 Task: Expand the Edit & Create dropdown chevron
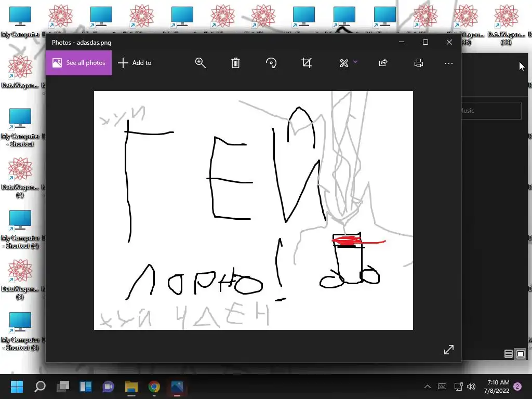pos(355,62)
